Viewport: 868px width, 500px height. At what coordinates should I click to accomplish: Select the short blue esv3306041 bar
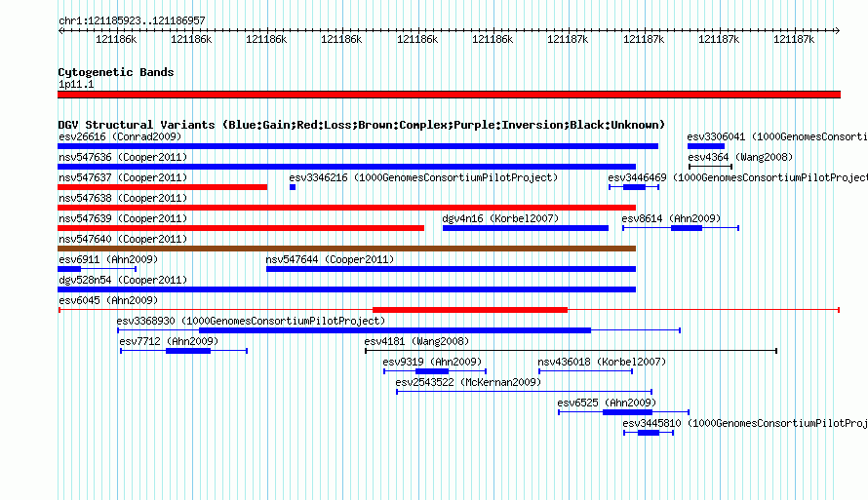coord(706,146)
